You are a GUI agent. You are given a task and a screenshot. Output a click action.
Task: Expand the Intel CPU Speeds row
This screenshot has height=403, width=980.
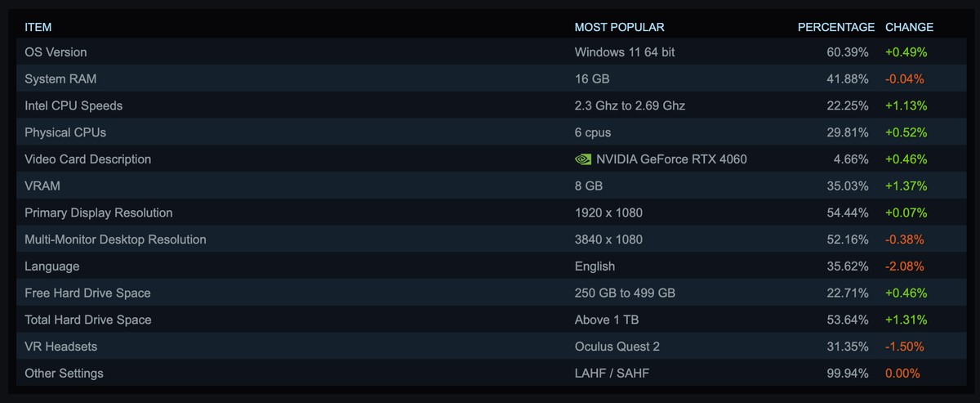click(x=73, y=106)
